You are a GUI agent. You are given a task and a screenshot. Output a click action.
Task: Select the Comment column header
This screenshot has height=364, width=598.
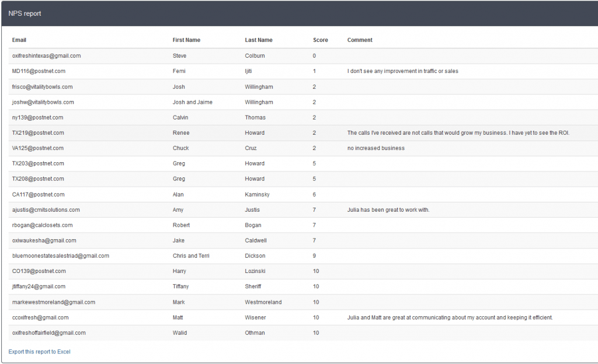[360, 40]
